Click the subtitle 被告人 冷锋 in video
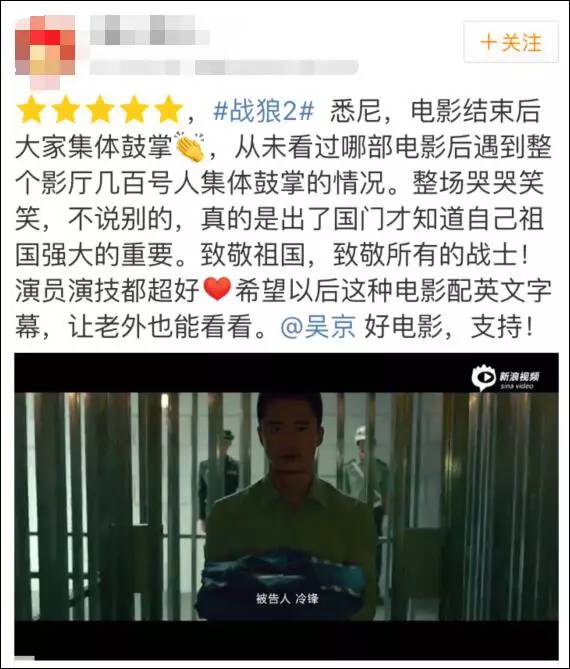The height and width of the screenshot is (669, 570). click(287, 598)
